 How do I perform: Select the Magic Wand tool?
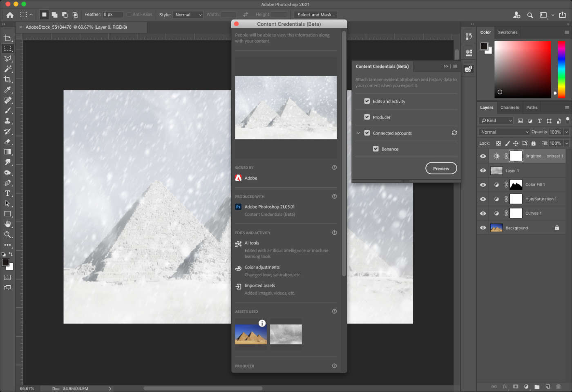7,69
